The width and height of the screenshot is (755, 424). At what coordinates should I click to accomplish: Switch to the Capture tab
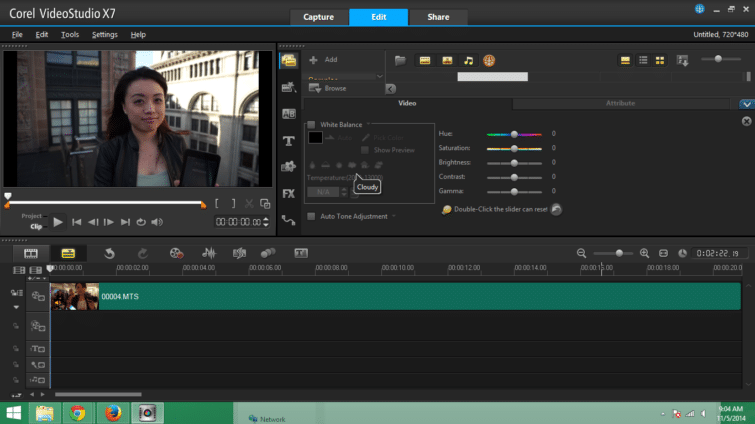click(x=318, y=17)
